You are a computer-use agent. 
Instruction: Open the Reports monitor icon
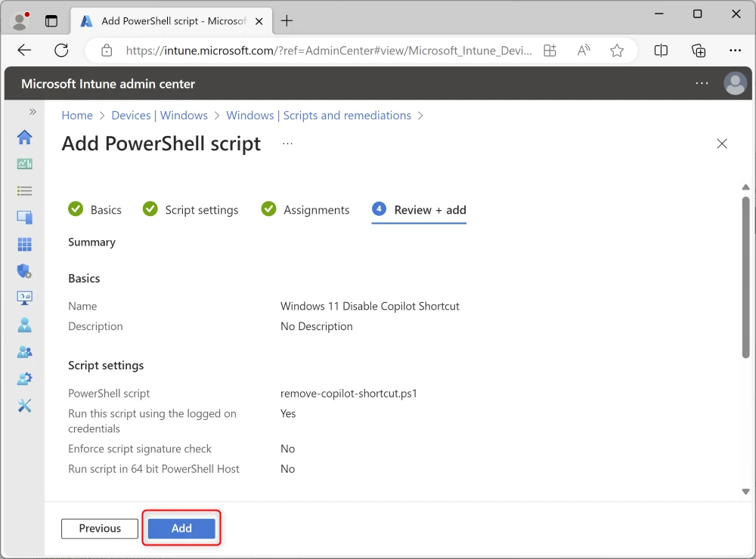point(25,298)
